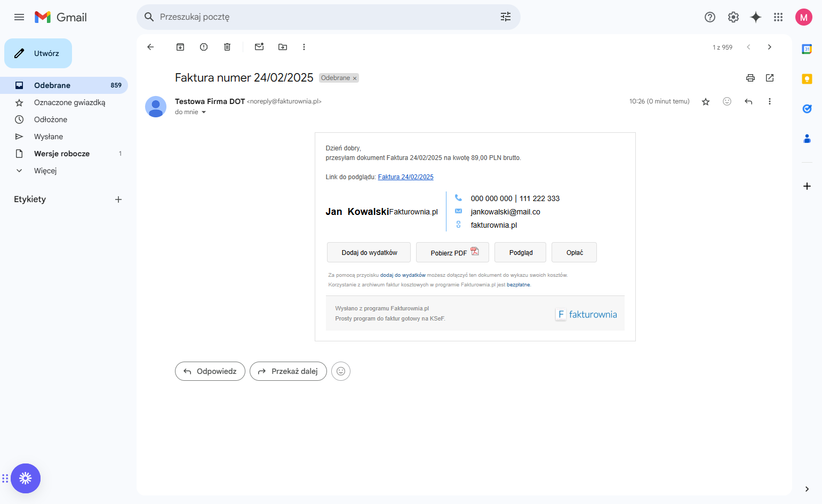
Task: Open the Odebrane inbox folder
Action: [x=64, y=85]
